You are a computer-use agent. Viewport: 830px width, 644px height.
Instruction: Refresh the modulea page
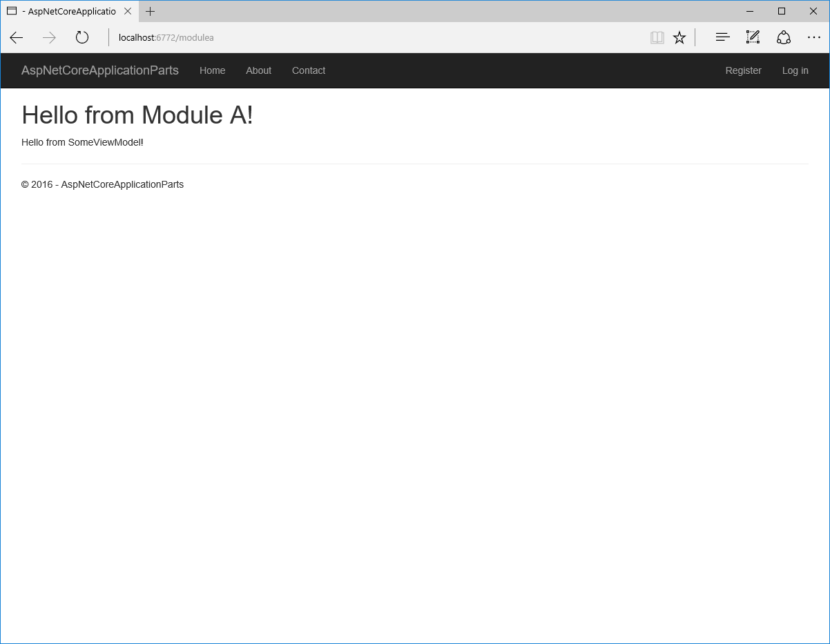pyautogui.click(x=81, y=37)
